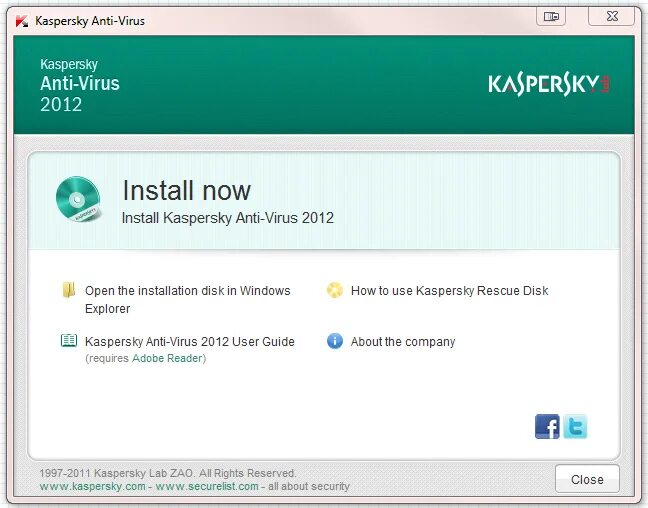The height and width of the screenshot is (508, 648).
Task: Click the install disc icon
Action: click(x=79, y=199)
